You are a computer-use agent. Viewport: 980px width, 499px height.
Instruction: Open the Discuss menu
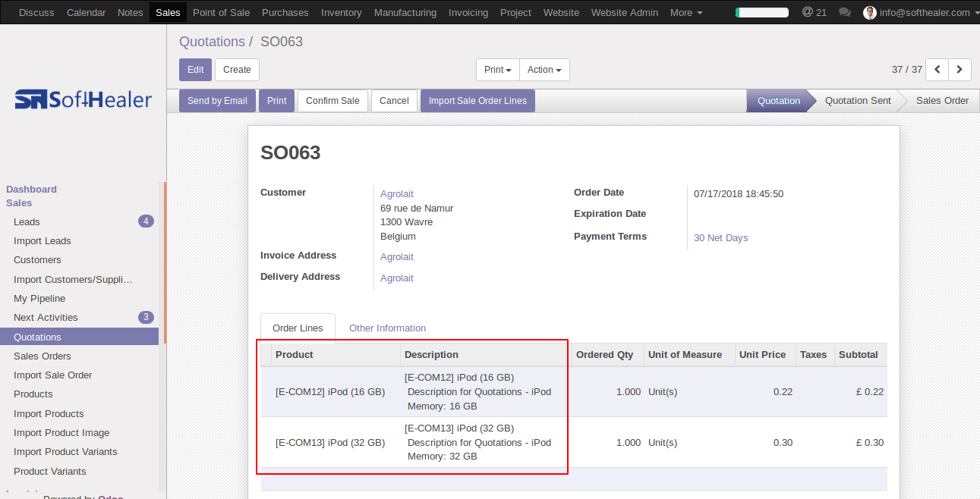pyautogui.click(x=36, y=12)
